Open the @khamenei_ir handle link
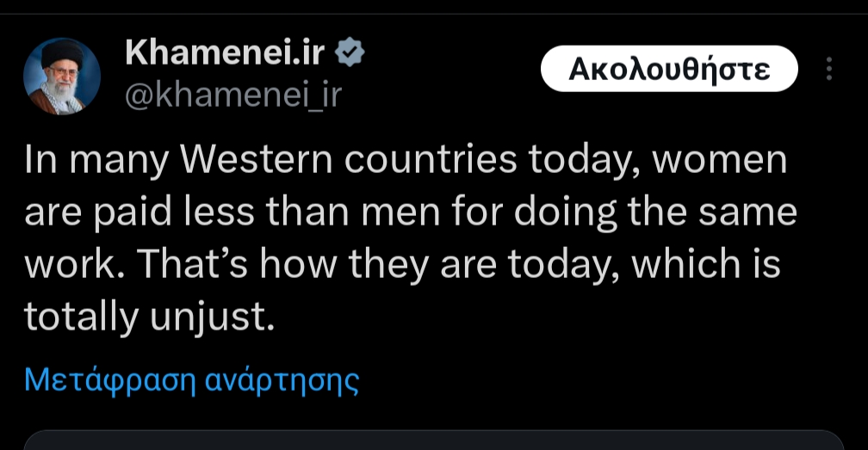The image size is (868, 450). point(233,96)
